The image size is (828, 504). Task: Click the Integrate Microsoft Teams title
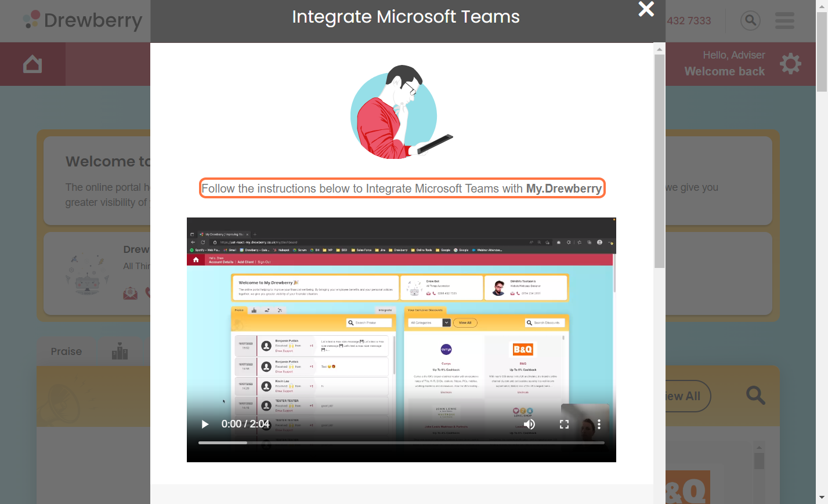[406, 17]
